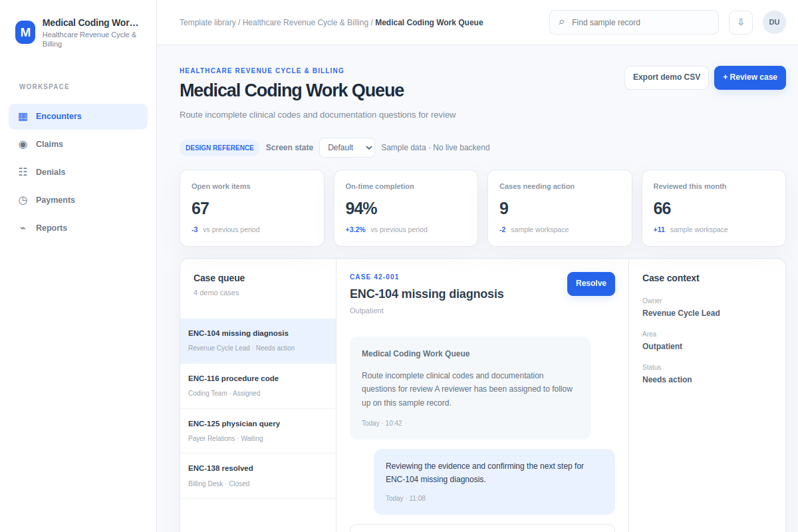
Task: Open Template library breadcrumb link
Action: (x=207, y=23)
